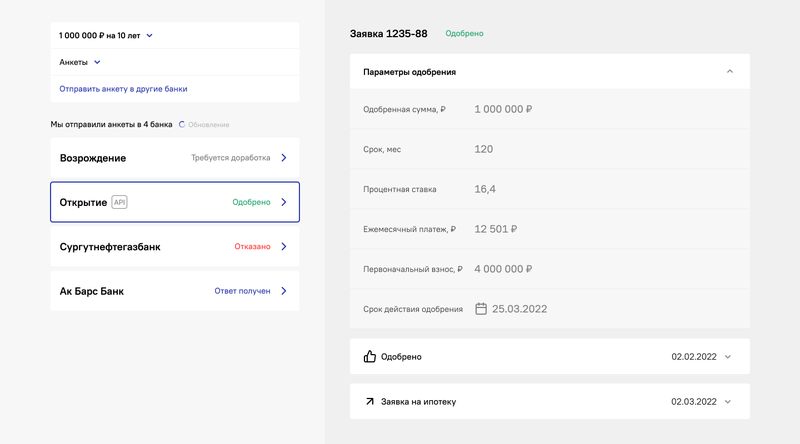Click the thumbs-up icon in Одобрено row

(370, 357)
